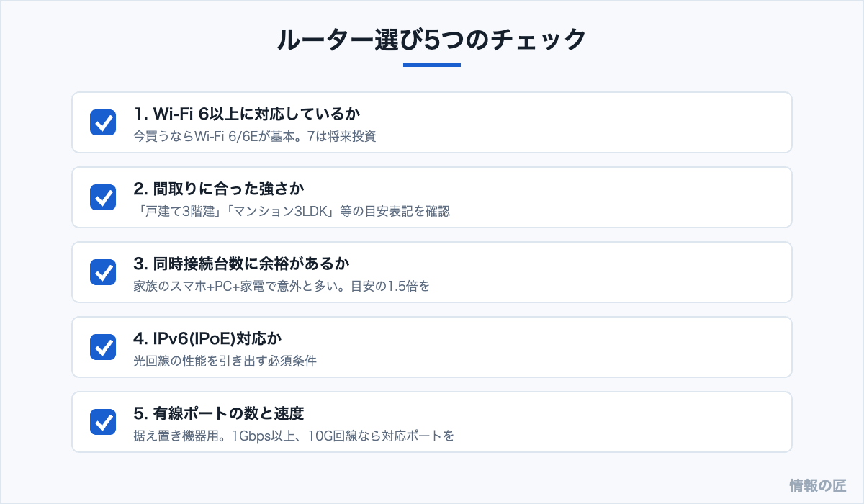Select the 家族のスマホ+PC+家電 description line
The image size is (864, 504).
coord(282,286)
